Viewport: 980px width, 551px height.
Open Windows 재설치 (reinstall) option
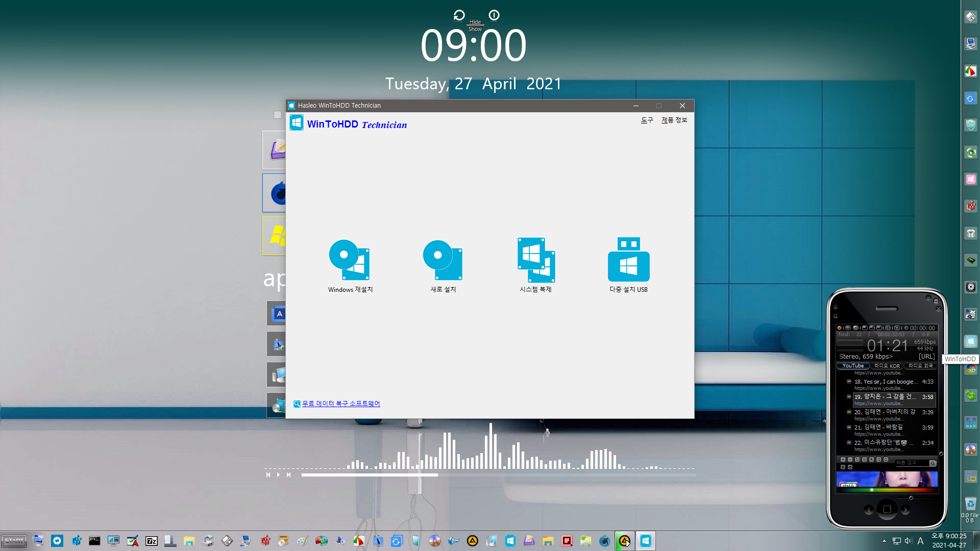point(350,265)
